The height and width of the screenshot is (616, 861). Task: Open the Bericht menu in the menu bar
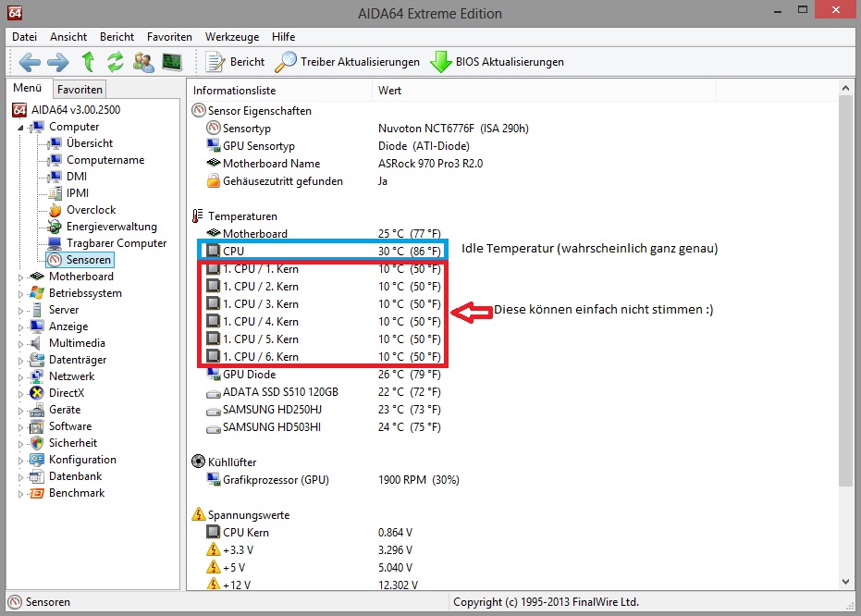point(117,37)
